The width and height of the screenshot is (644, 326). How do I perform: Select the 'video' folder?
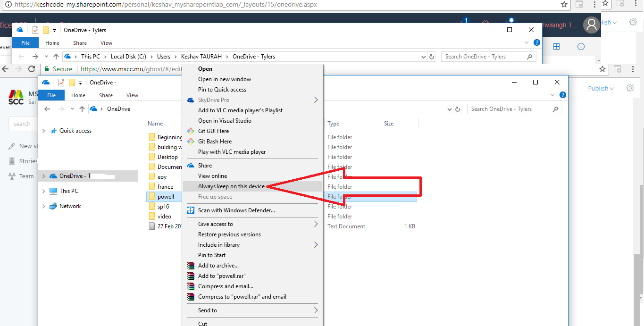[164, 217]
